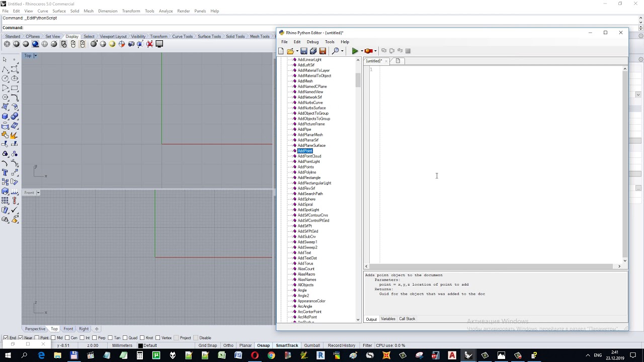Open Windows Start menu
644x362 pixels.
[9, 355]
